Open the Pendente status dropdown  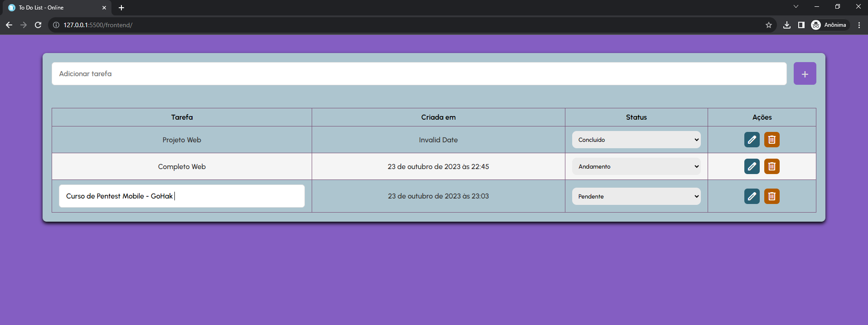point(636,196)
